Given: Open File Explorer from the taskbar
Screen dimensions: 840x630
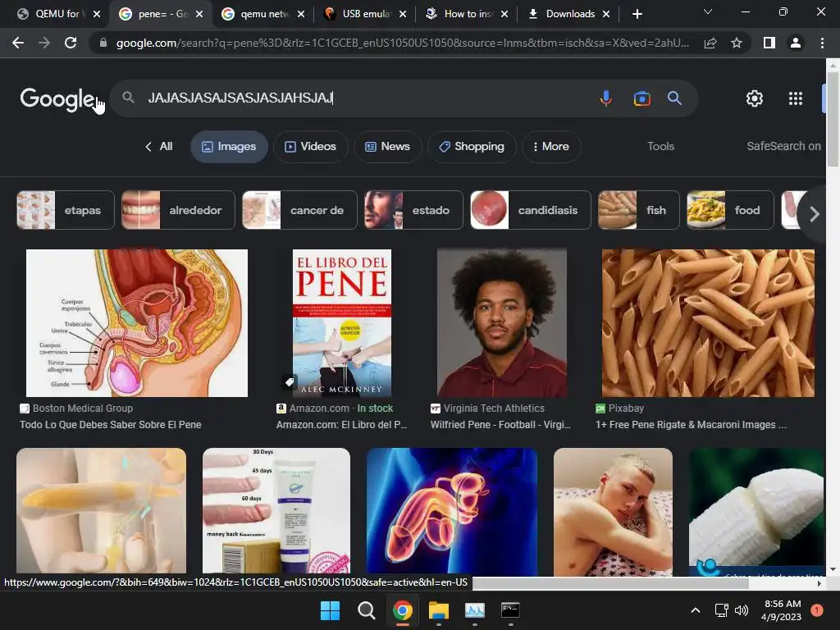Looking at the screenshot, I should (x=438, y=610).
